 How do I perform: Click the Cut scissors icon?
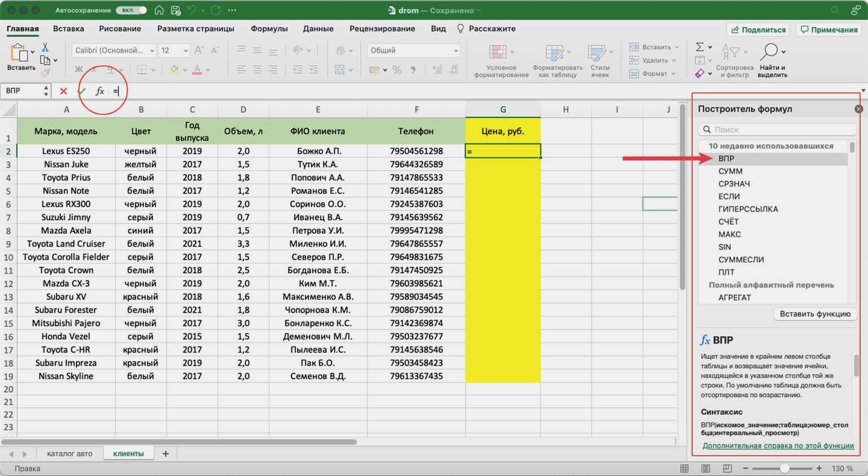(x=45, y=48)
